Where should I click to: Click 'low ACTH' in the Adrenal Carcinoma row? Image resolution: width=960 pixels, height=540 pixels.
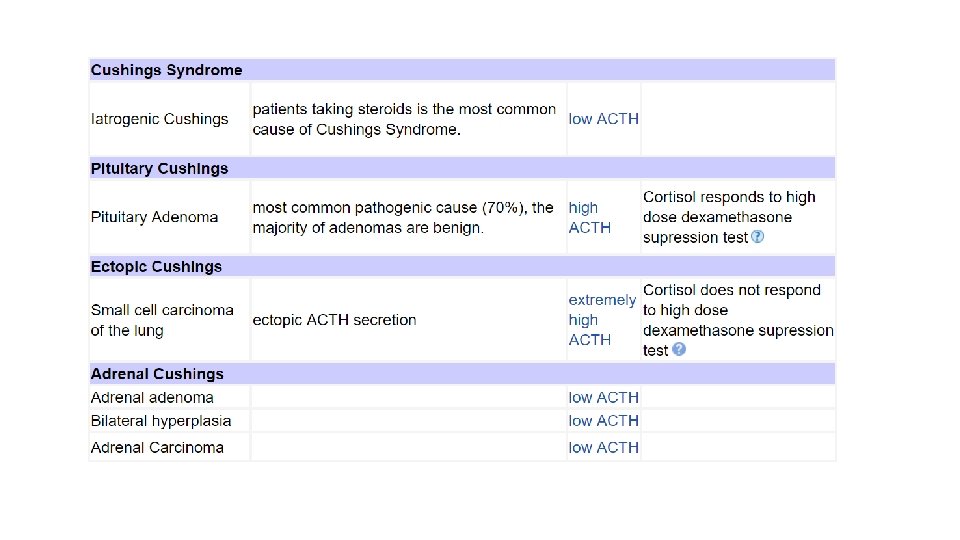(603, 447)
